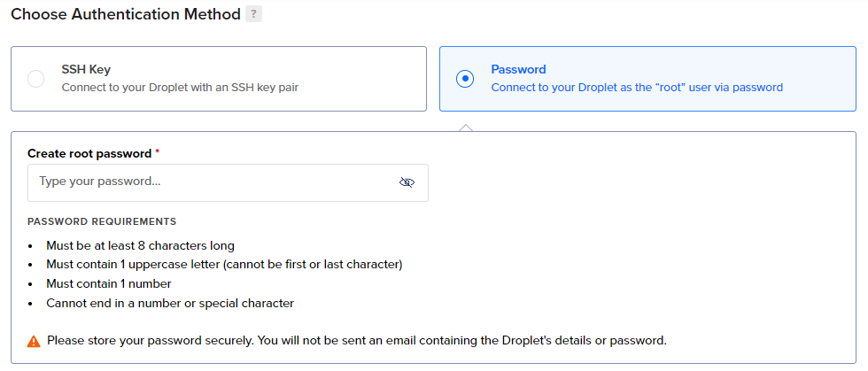Viewport: 868px width, 371px height.
Task: Click the Cannot end in number requirement
Action: [170, 304]
